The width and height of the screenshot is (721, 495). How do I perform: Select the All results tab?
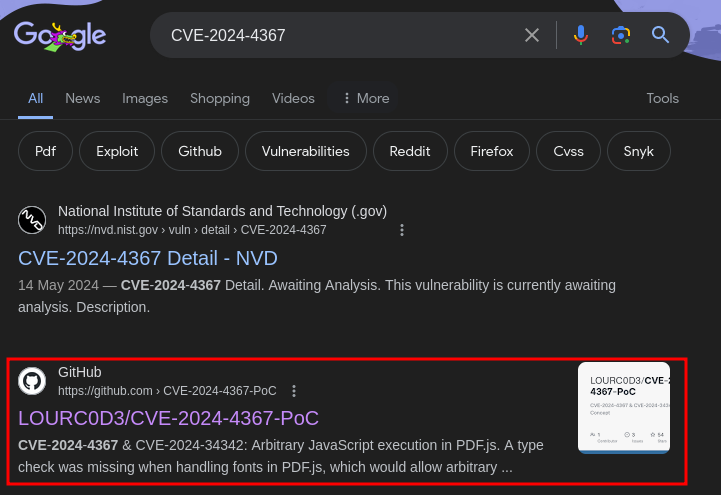point(35,98)
